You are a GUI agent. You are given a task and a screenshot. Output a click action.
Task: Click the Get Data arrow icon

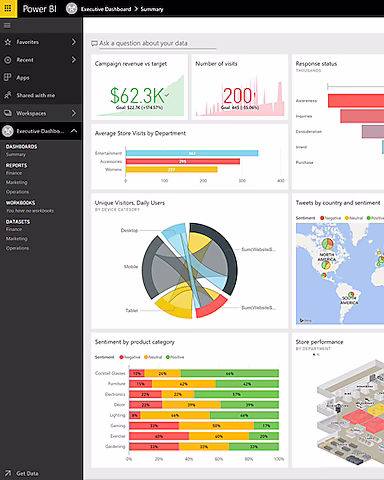(x=8, y=473)
